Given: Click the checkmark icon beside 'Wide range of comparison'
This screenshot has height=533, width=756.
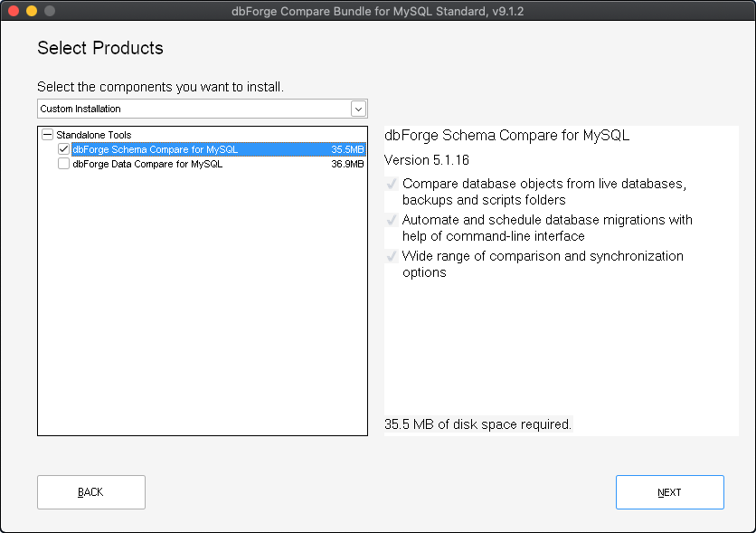Looking at the screenshot, I should pos(392,256).
